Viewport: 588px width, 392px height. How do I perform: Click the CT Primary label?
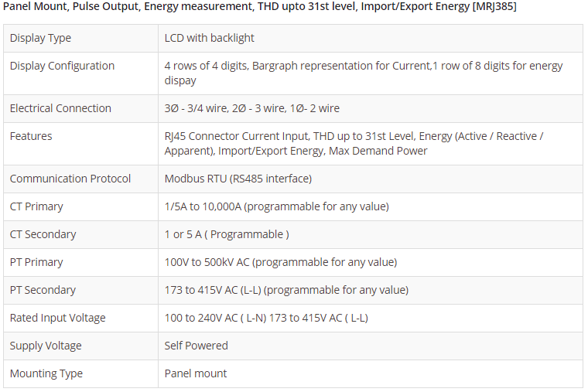(x=36, y=206)
